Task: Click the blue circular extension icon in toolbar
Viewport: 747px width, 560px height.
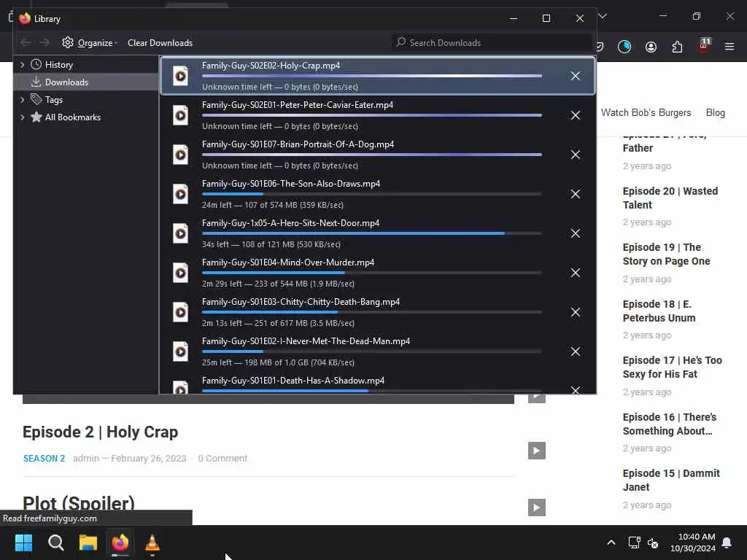Action: (x=624, y=47)
